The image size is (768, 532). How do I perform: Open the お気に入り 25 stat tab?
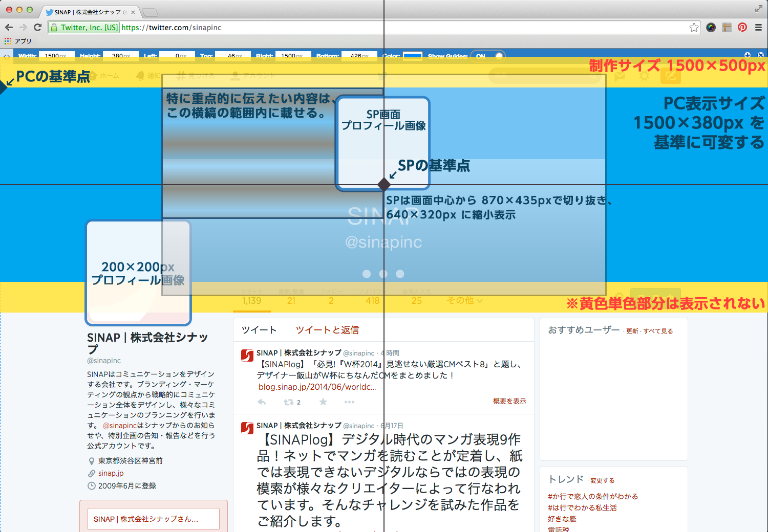416,297
